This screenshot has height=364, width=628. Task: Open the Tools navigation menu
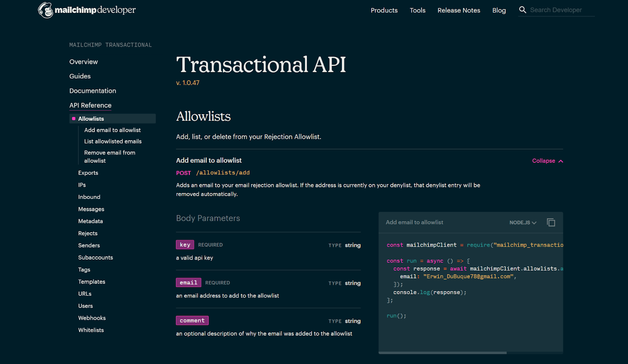pos(417,10)
